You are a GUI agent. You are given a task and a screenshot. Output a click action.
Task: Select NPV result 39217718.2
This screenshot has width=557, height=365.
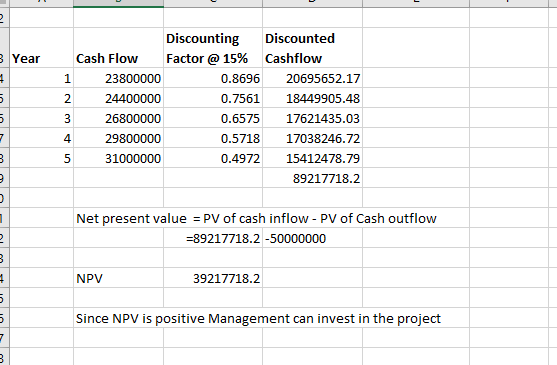coord(213,278)
